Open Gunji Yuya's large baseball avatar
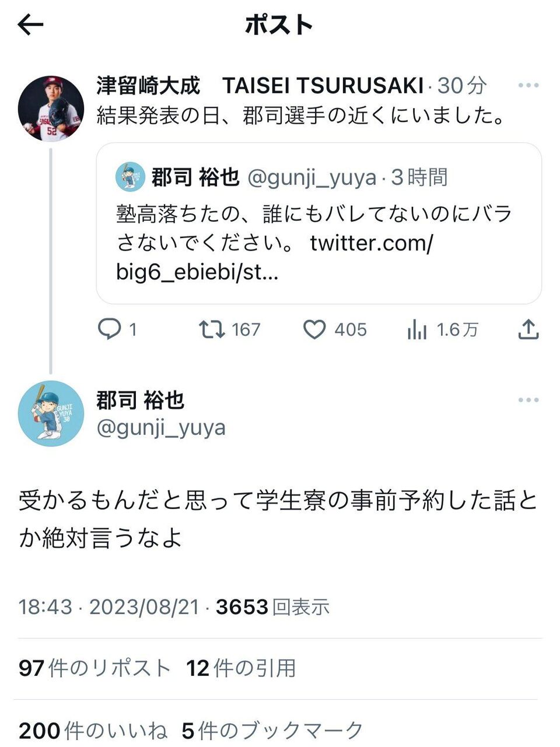 point(51,414)
